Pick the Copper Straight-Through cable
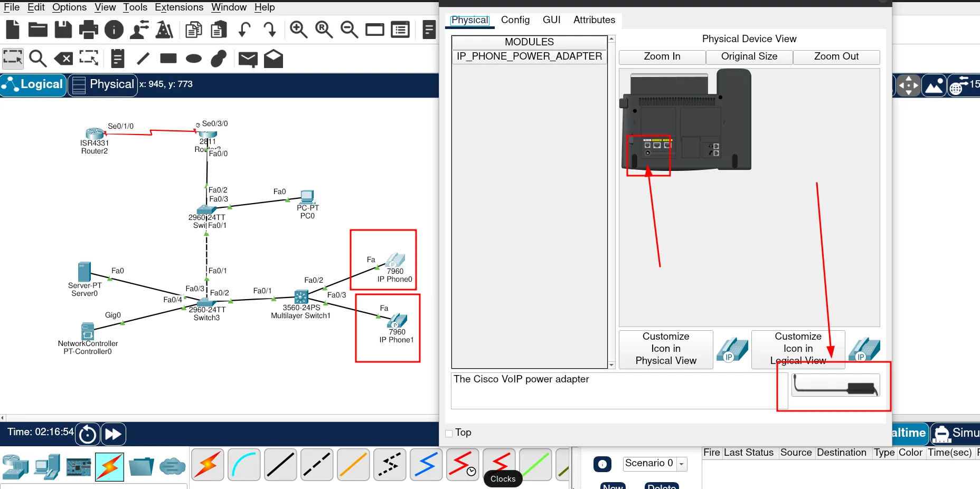This screenshot has width=980, height=489. [280, 465]
